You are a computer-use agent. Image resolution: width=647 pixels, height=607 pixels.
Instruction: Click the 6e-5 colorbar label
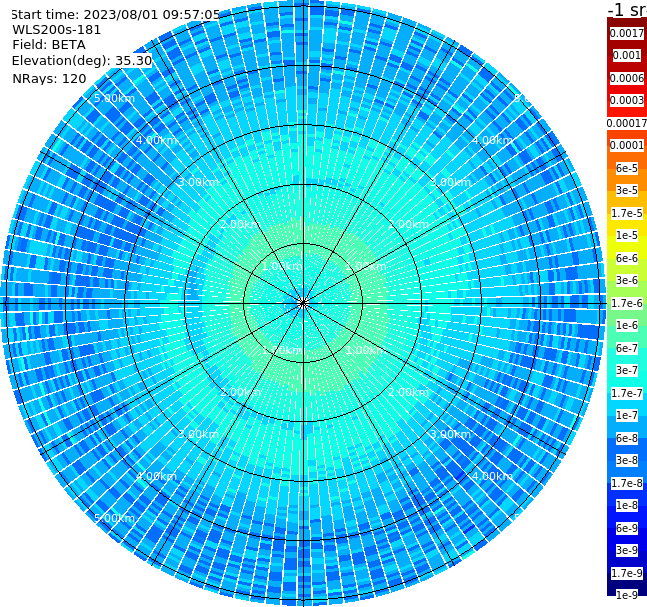pyautogui.click(x=627, y=168)
